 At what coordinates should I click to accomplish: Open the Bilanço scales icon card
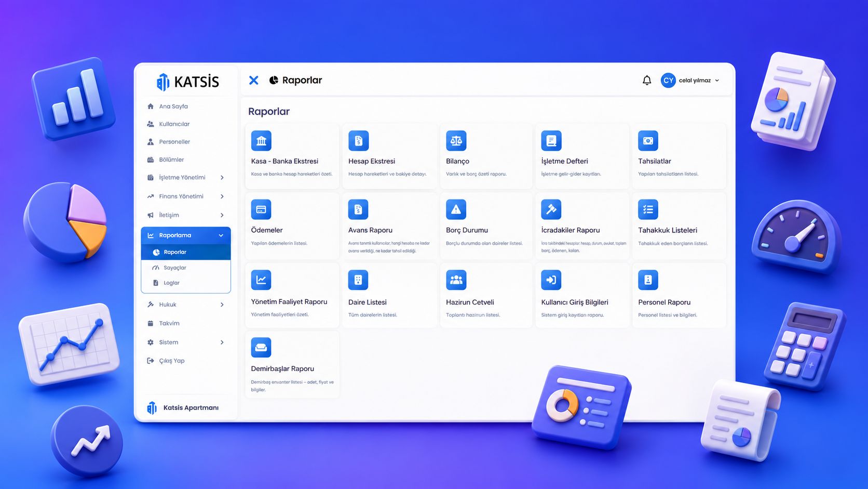coord(456,140)
